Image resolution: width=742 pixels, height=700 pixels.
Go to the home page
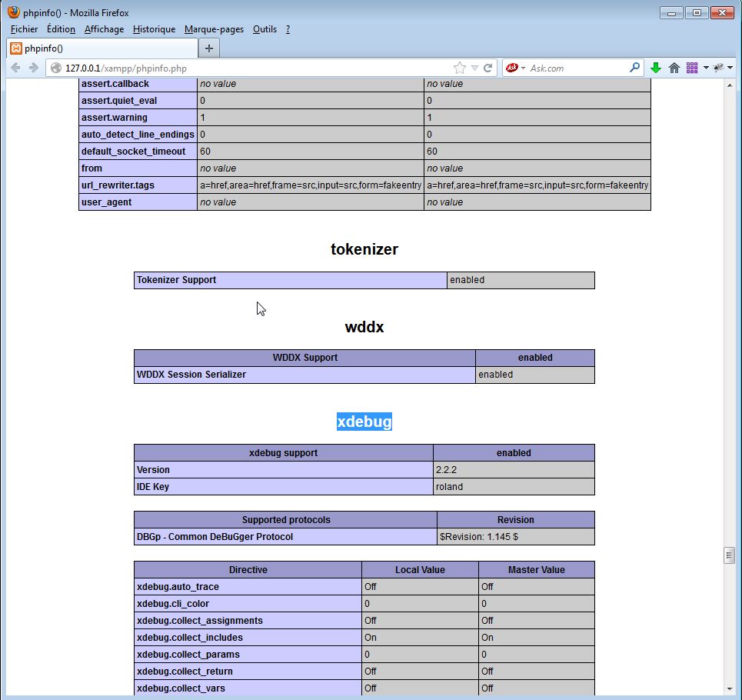[x=674, y=68]
